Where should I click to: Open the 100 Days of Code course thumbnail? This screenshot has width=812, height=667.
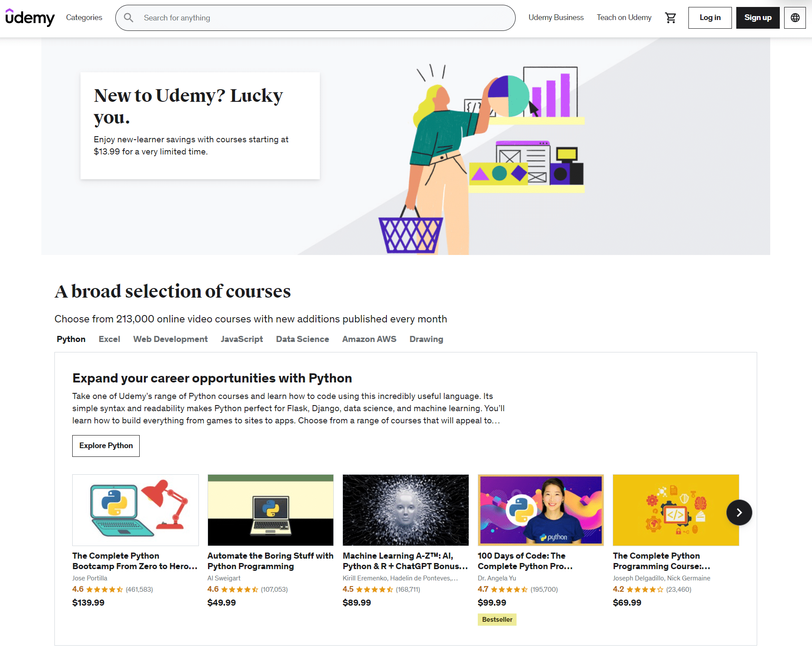[x=540, y=510]
